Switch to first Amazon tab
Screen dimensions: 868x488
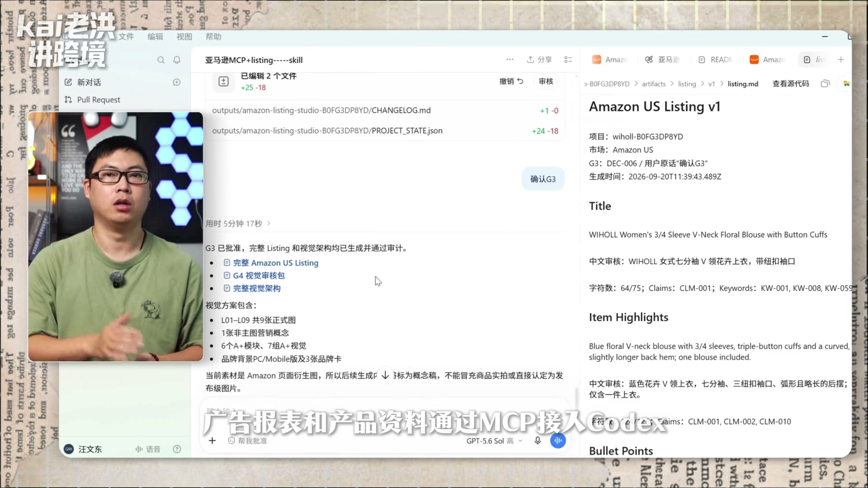pos(609,60)
